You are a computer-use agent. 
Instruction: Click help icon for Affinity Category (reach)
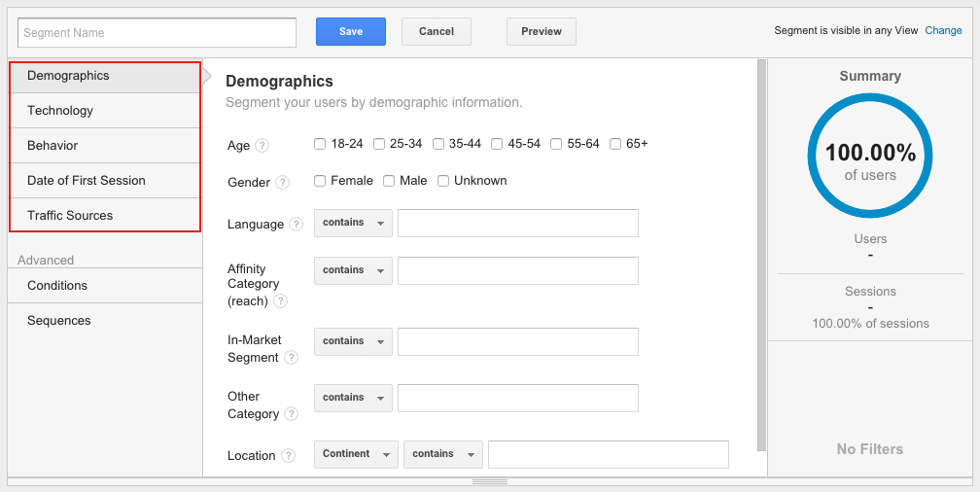tap(280, 301)
